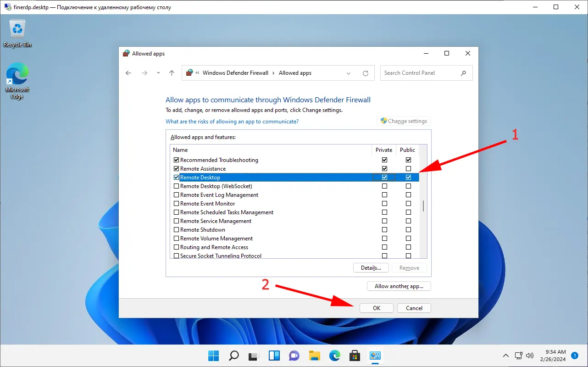Open taskbar Search
Screen dimensions: 588x367
234,356
